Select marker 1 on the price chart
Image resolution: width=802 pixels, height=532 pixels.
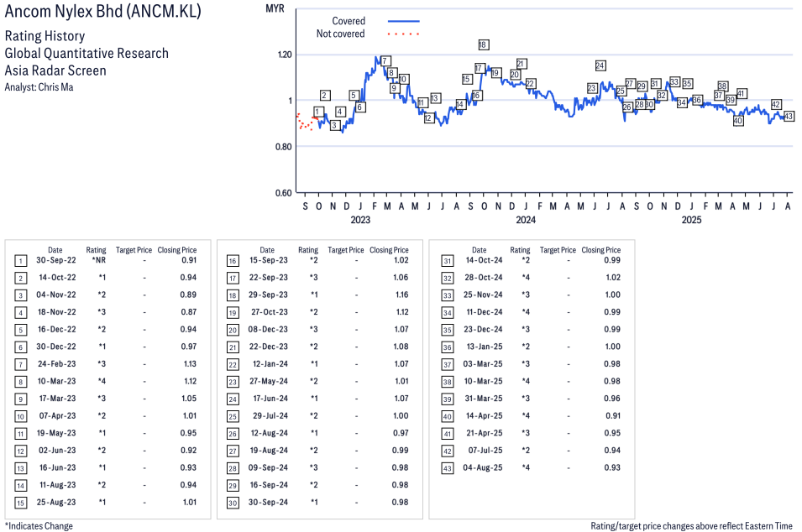[x=318, y=112]
